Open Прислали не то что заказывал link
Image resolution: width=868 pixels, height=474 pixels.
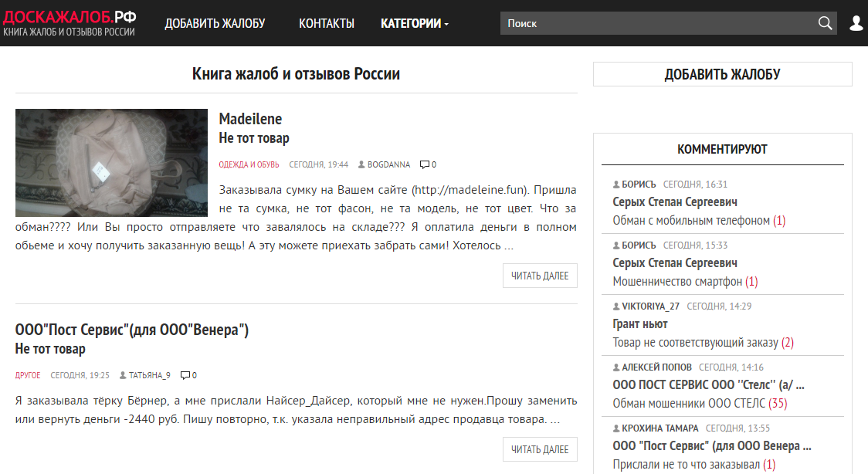tap(687, 465)
